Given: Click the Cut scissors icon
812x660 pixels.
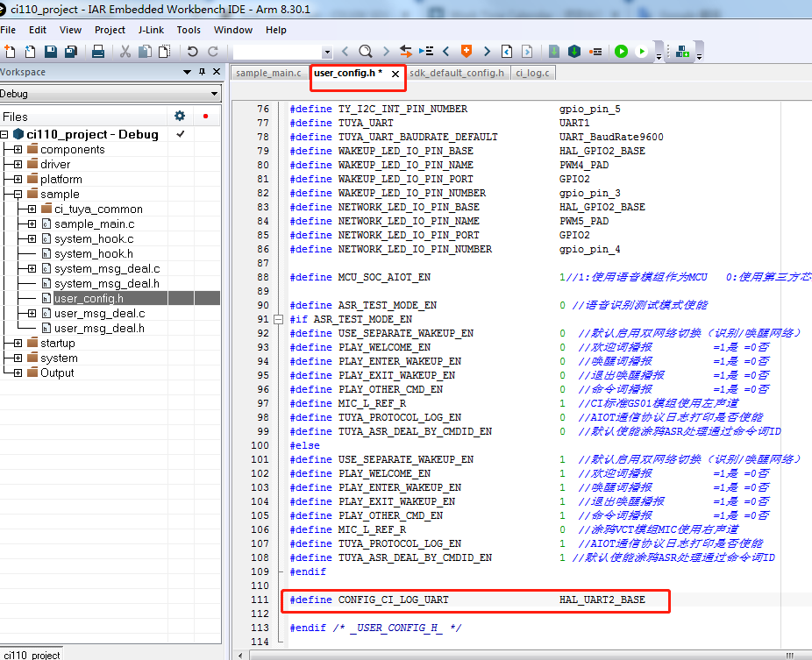Looking at the screenshot, I should click(125, 51).
